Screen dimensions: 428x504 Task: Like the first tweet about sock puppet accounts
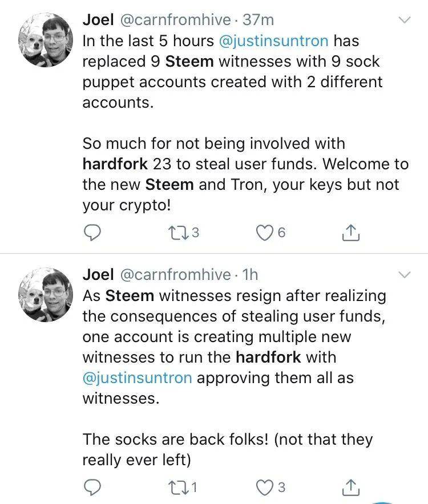pos(264,232)
